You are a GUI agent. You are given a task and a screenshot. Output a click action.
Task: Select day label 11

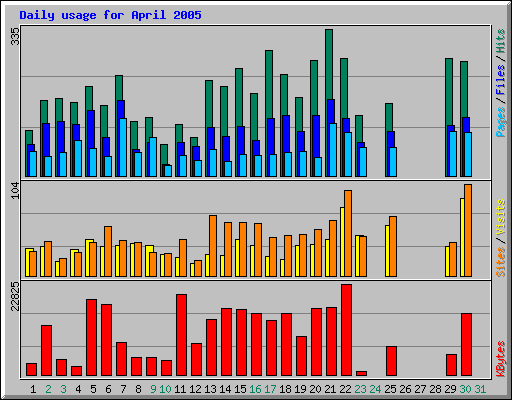coord(180,389)
